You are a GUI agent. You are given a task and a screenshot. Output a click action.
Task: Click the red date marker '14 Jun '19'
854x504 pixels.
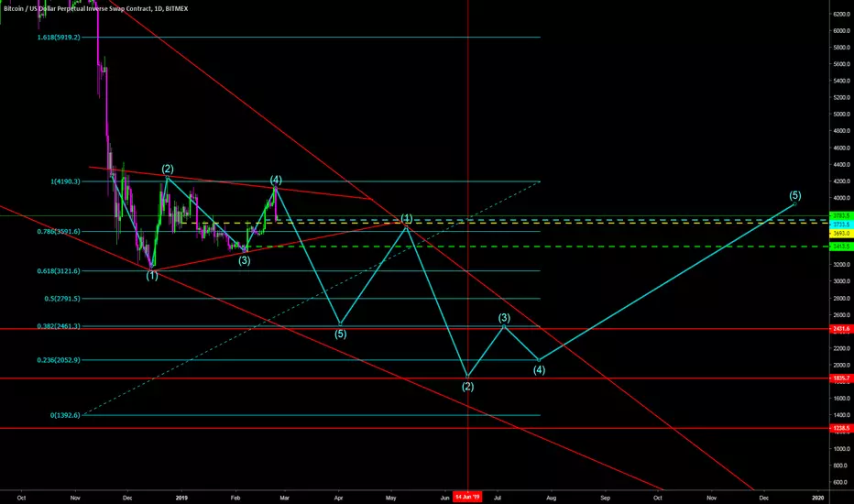click(x=467, y=497)
